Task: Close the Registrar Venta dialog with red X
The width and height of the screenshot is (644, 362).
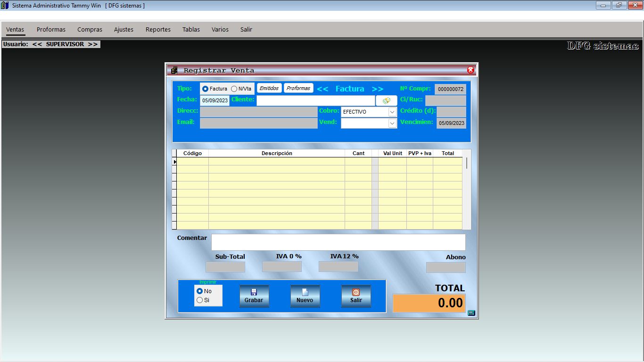Action: (x=471, y=70)
